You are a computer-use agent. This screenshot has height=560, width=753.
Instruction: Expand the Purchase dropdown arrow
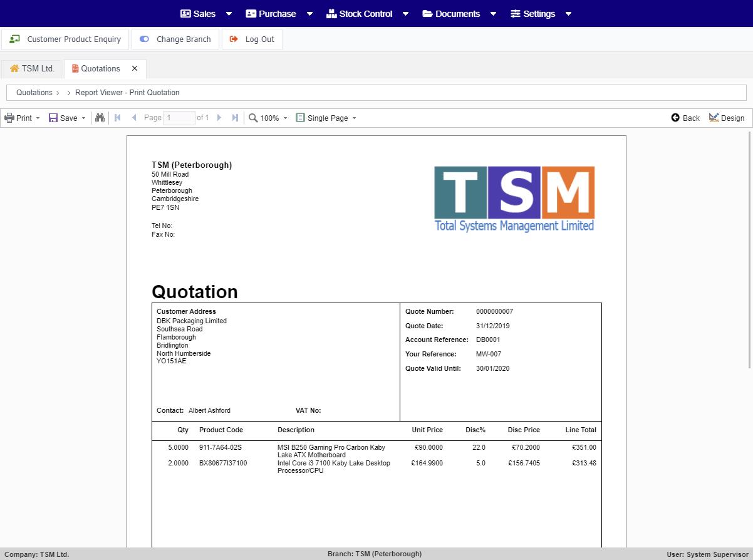[309, 14]
